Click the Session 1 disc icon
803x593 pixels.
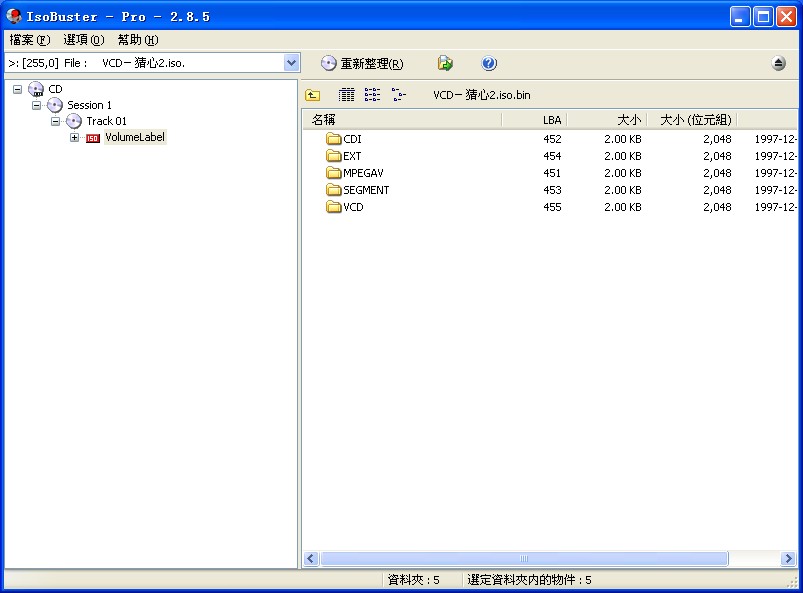pos(55,105)
